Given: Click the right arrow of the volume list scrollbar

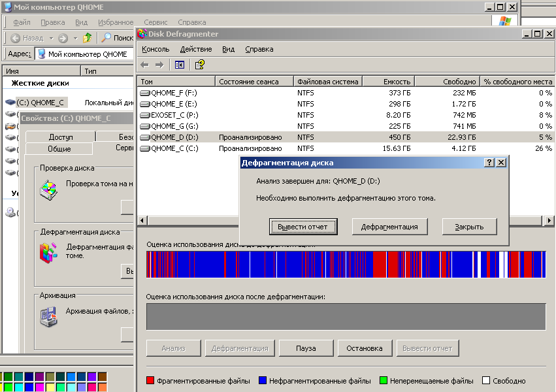Looking at the screenshot, I should coord(549,220).
